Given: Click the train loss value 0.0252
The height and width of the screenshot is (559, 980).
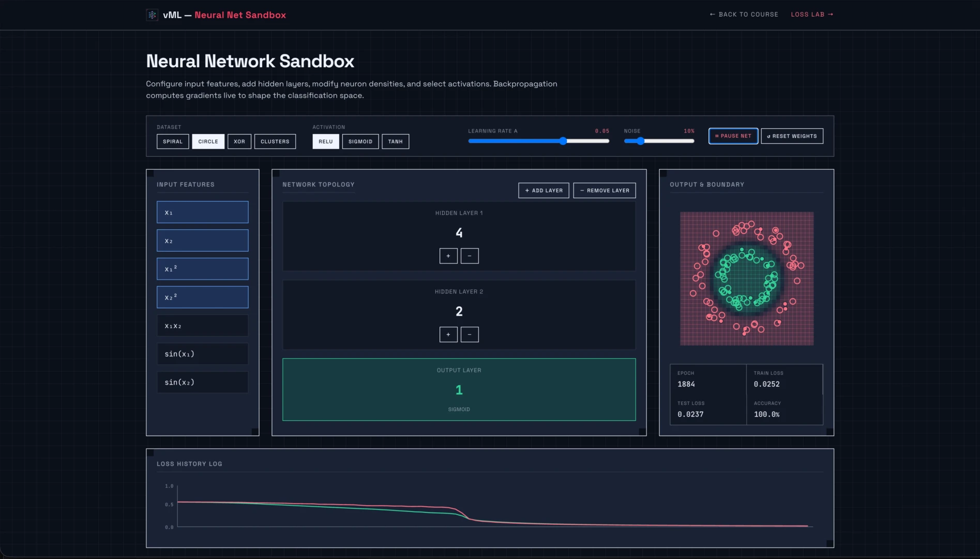Looking at the screenshot, I should tap(766, 384).
